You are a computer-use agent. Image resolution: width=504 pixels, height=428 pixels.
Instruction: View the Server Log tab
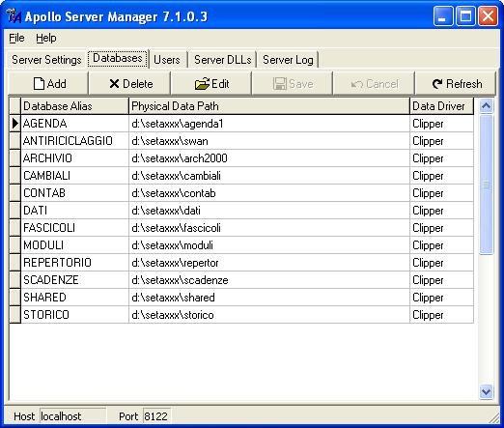[288, 60]
